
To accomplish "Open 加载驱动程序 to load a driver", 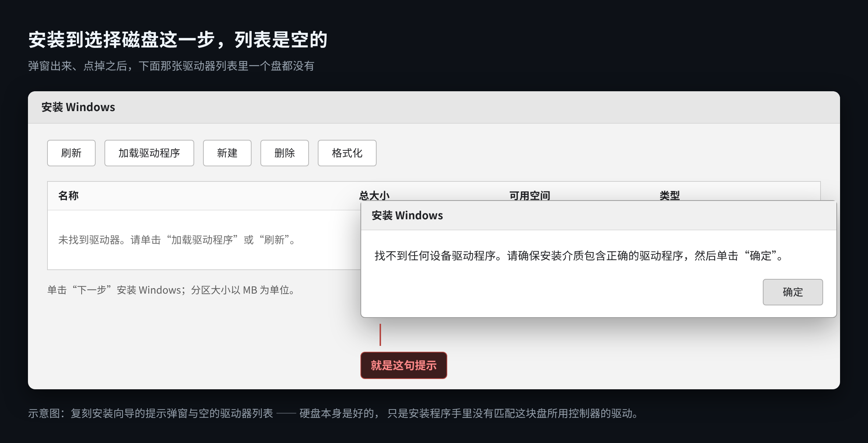I will 149,153.
